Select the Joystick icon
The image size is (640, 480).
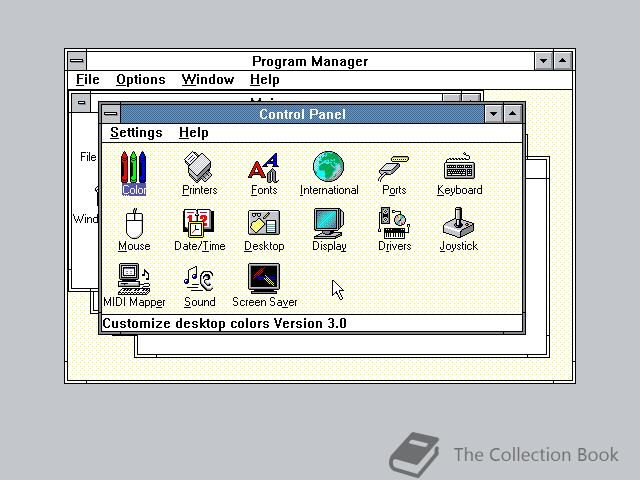coord(459,229)
